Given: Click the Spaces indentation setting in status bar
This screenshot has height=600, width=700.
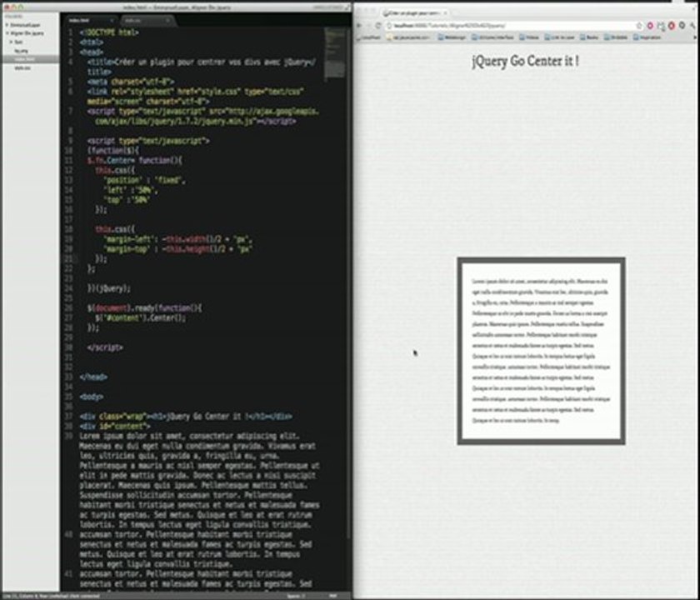Looking at the screenshot, I should (296, 596).
